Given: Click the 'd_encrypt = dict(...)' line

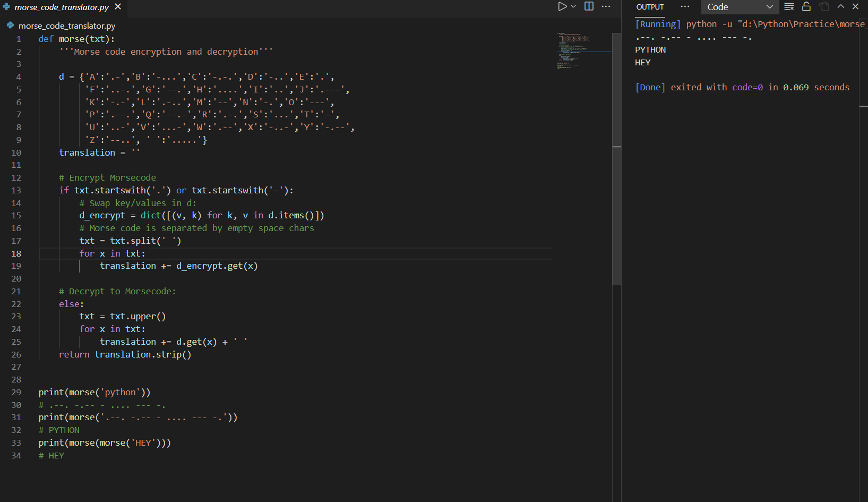Looking at the screenshot, I should click(x=202, y=215).
